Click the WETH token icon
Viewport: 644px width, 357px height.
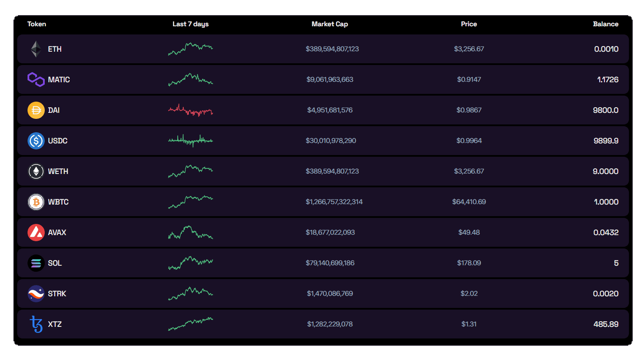click(x=36, y=171)
